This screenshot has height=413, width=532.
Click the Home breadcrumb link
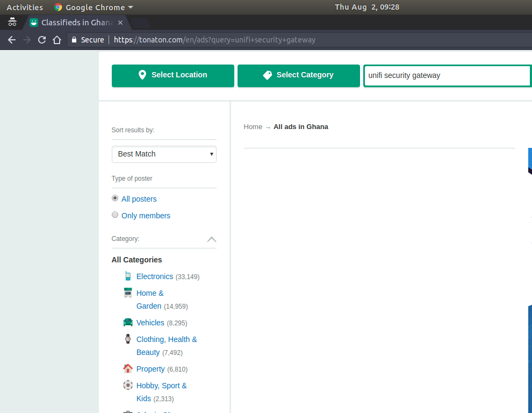click(253, 127)
